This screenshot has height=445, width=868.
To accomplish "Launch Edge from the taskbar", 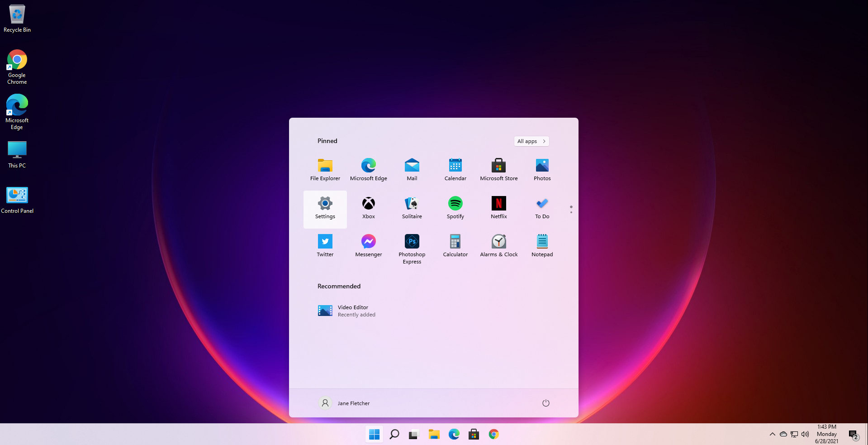I will [454, 435].
